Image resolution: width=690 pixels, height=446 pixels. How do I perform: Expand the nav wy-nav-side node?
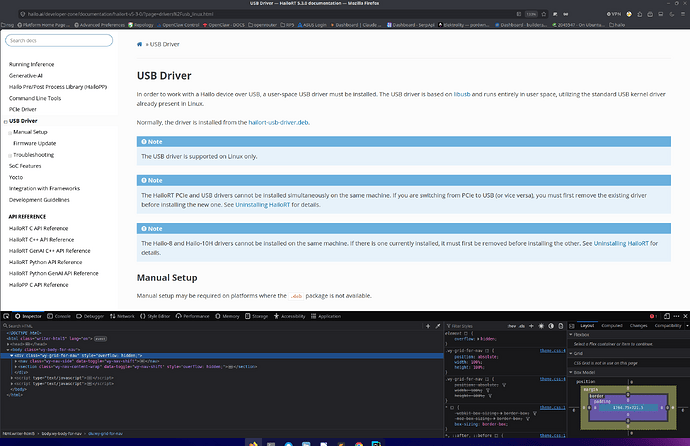pos(16,361)
